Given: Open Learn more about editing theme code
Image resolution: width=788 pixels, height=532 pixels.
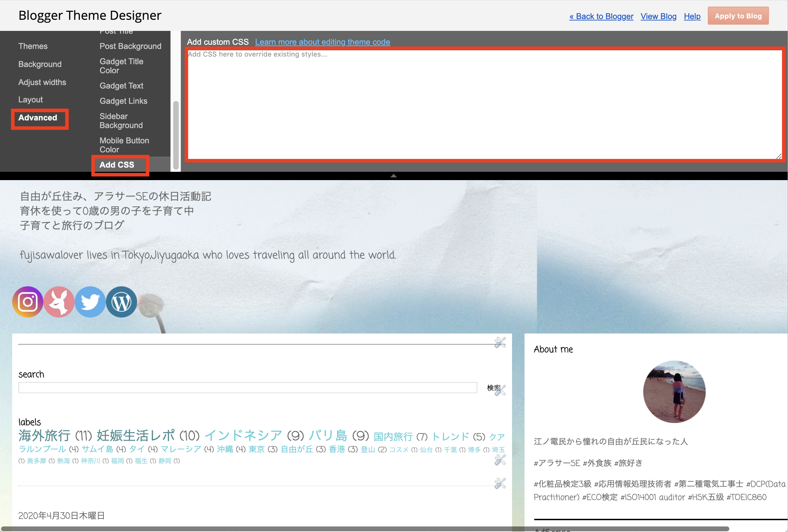Looking at the screenshot, I should point(322,42).
